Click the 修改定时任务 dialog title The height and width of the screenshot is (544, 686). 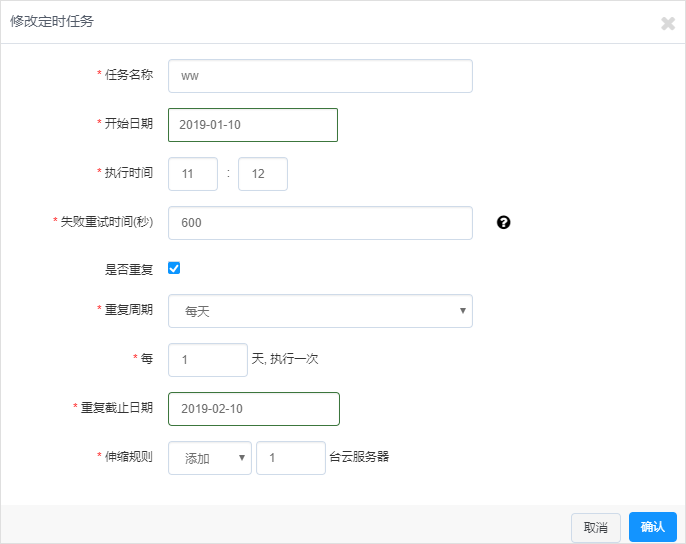tap(52, 22)
